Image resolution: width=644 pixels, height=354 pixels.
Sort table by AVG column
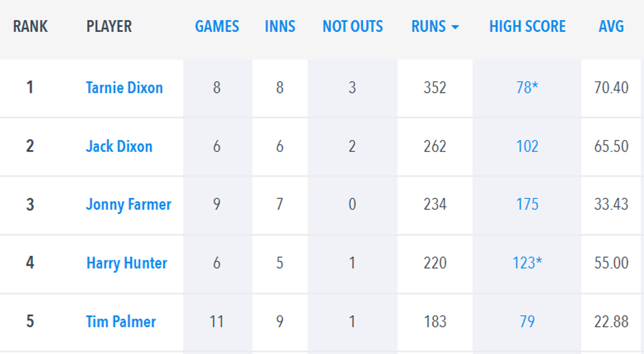click(x=611, y=26)
